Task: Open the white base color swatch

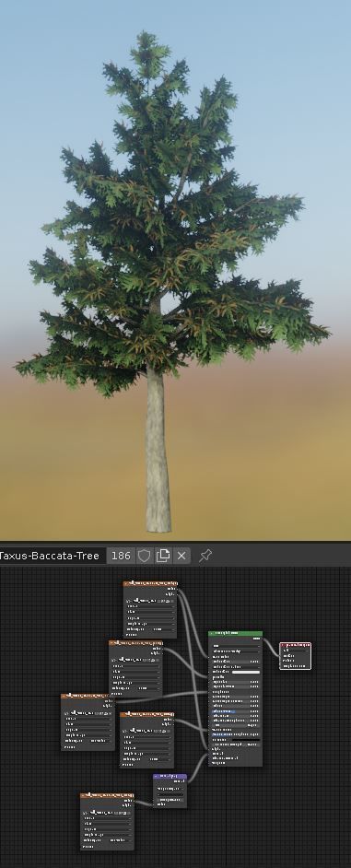Action: coord(245,672)
